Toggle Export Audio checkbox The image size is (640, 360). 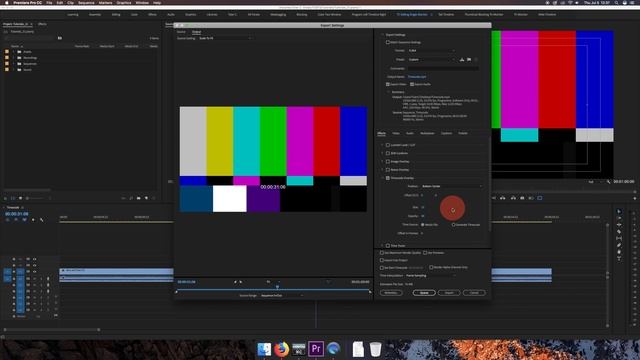pos(412,84)
